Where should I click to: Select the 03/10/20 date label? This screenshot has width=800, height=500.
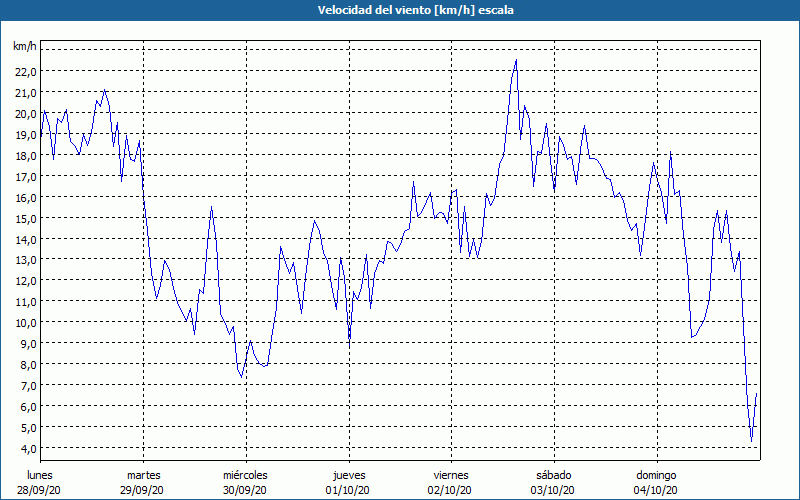tap(553, 490)
